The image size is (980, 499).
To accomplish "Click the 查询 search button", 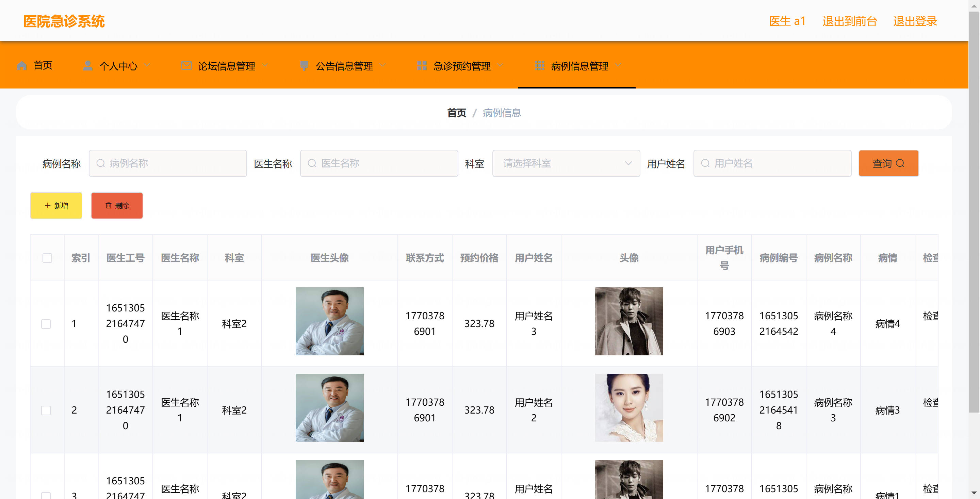I will (888, 163).
